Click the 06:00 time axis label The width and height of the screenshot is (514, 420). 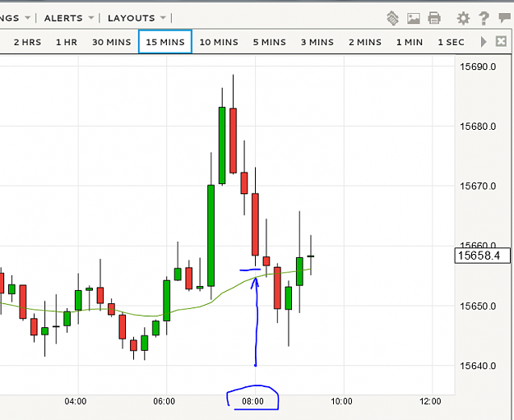pos(164,401)
